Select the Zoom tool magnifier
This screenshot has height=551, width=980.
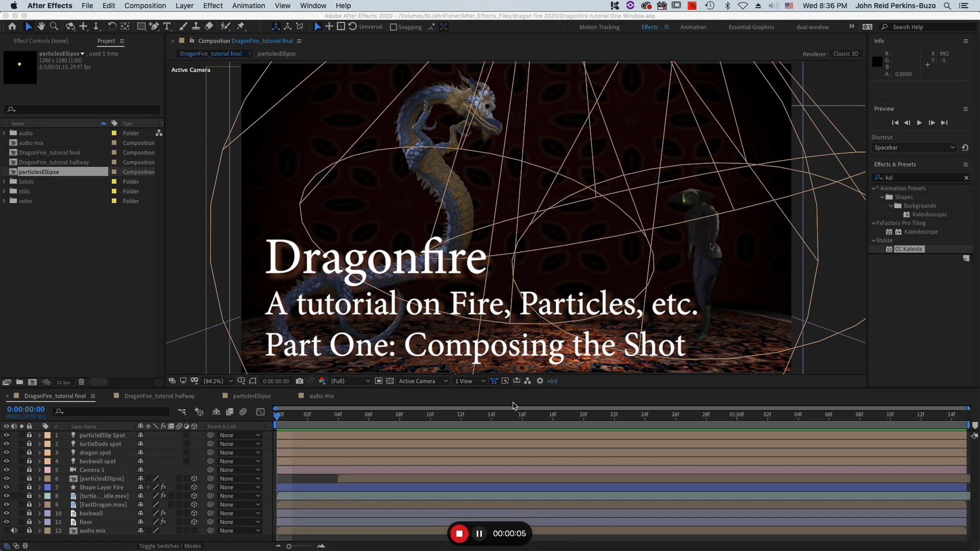click(x=53, y=27)
